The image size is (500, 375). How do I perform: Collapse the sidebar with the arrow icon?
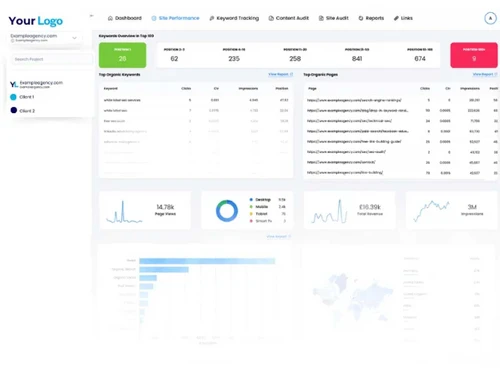pos(91,16)
